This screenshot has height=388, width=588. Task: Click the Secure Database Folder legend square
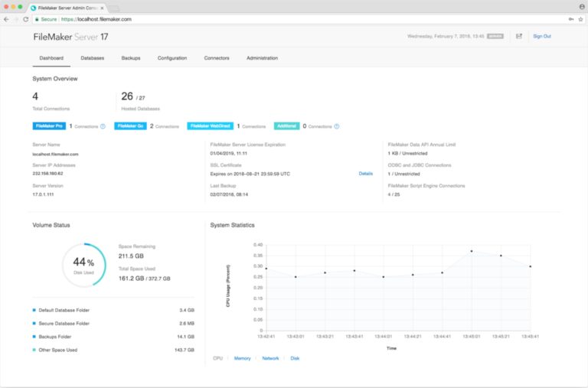click(34, 323)
